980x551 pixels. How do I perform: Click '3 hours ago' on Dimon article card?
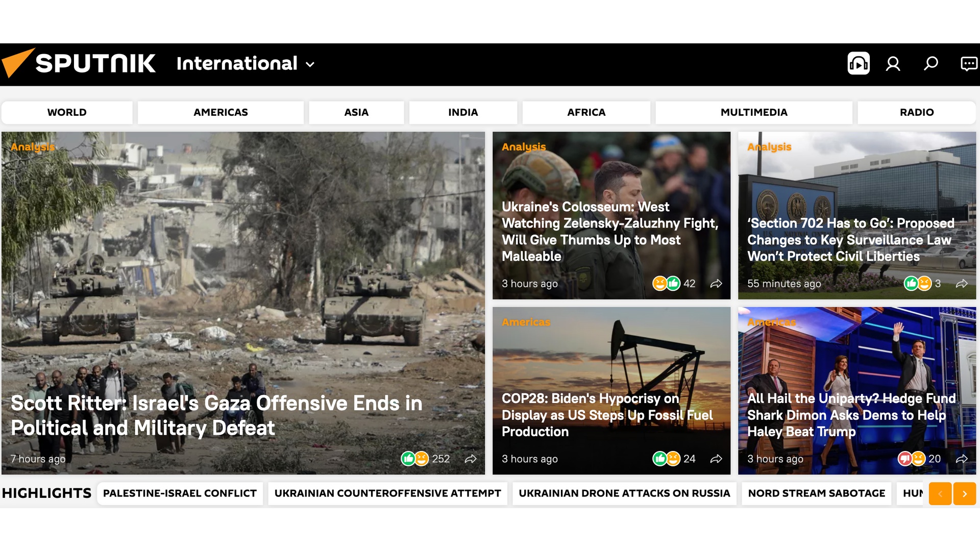pyautogui.click(x=775, y=459)
